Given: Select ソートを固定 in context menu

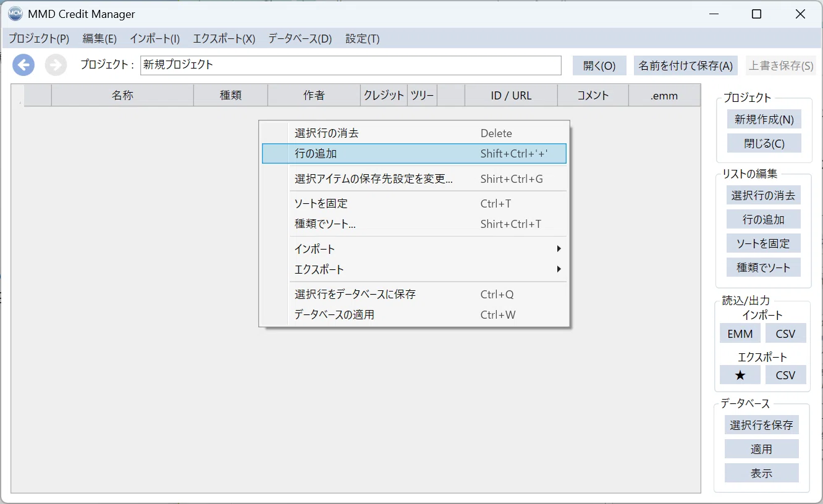Looking at the screenshot, I should [x=414, y=204].
